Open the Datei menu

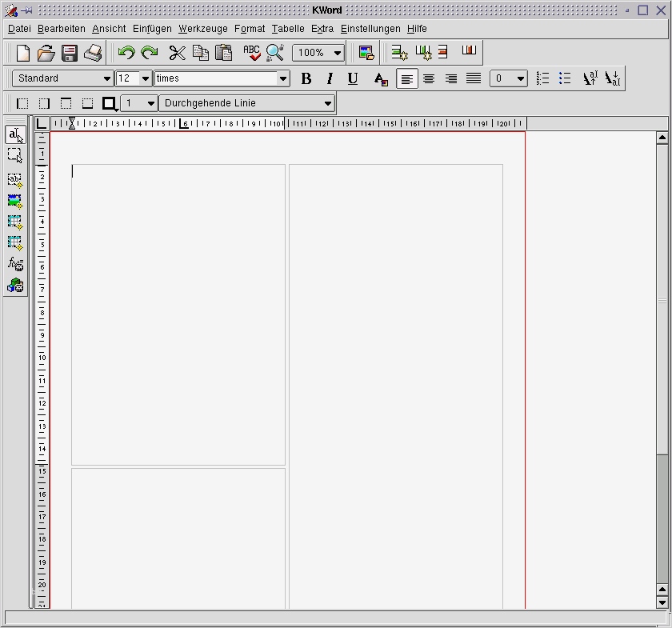[19, 29]
